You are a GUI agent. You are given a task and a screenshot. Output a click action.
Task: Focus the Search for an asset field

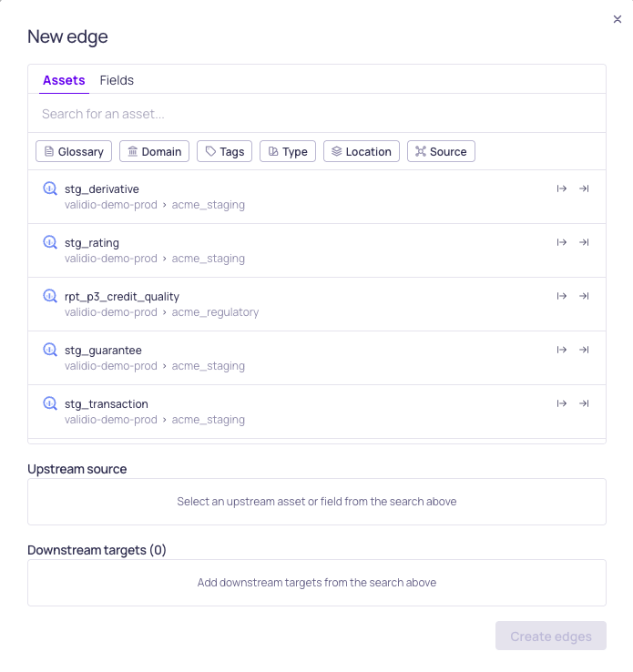317,114
